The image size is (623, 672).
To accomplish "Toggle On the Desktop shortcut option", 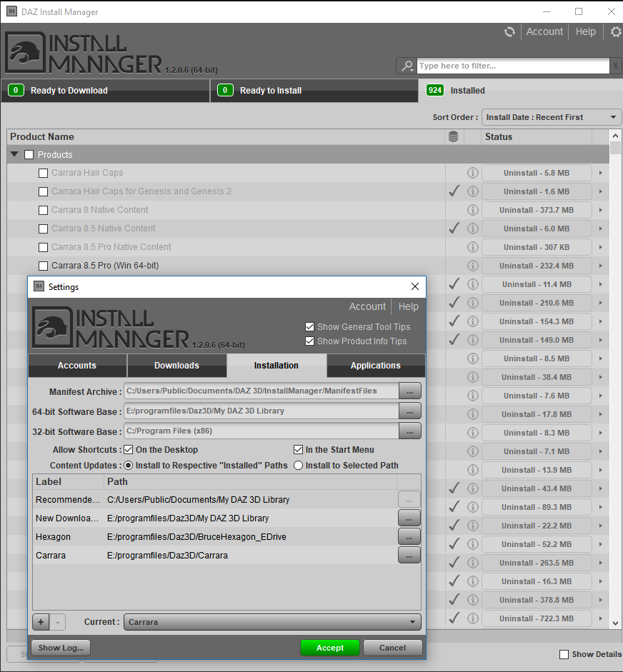I will (x=128, y=450).
